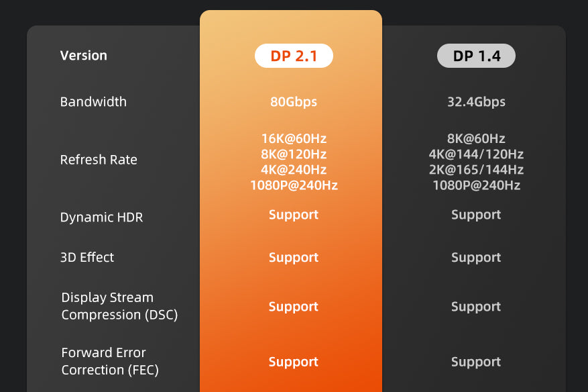Click the 3D Effect row label
This screenshot has width=588, height=392.
click(x=87, y=258)
